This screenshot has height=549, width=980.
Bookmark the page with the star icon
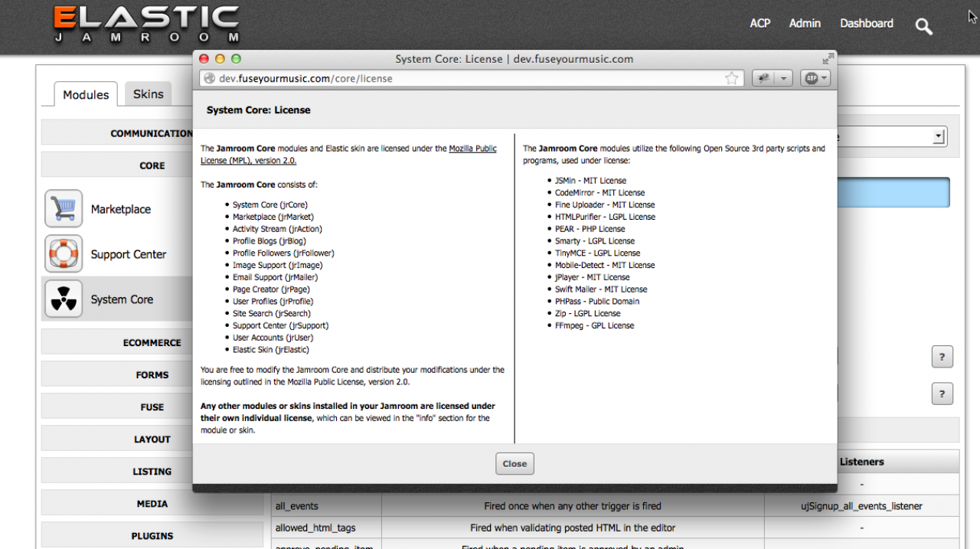(x=732, y=78)
